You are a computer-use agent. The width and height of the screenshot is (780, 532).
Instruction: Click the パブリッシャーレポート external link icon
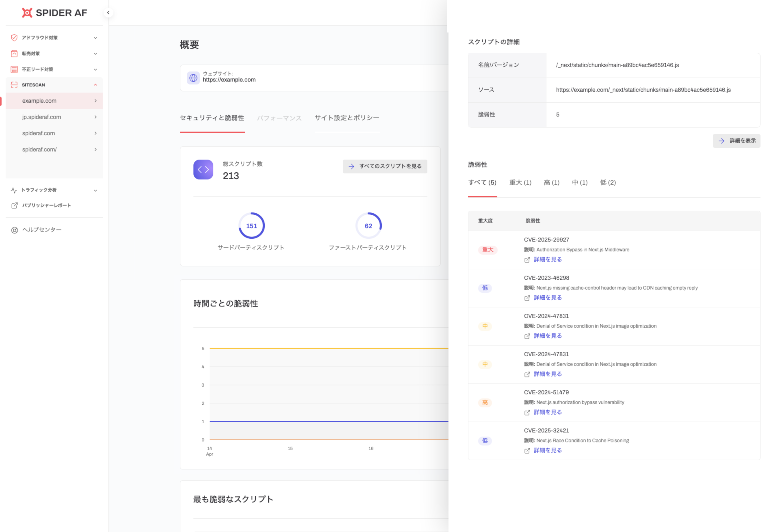point(14,205)
